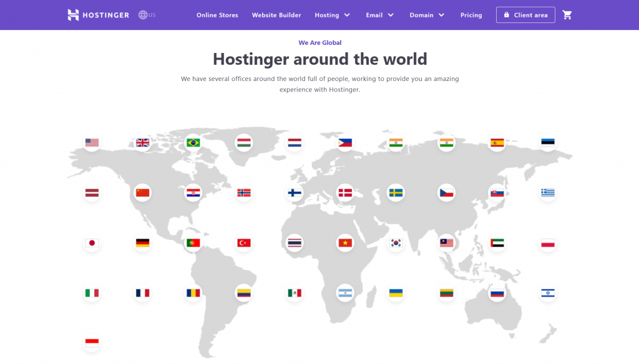
Task: Choose the France flag
Action: [143, 293]
